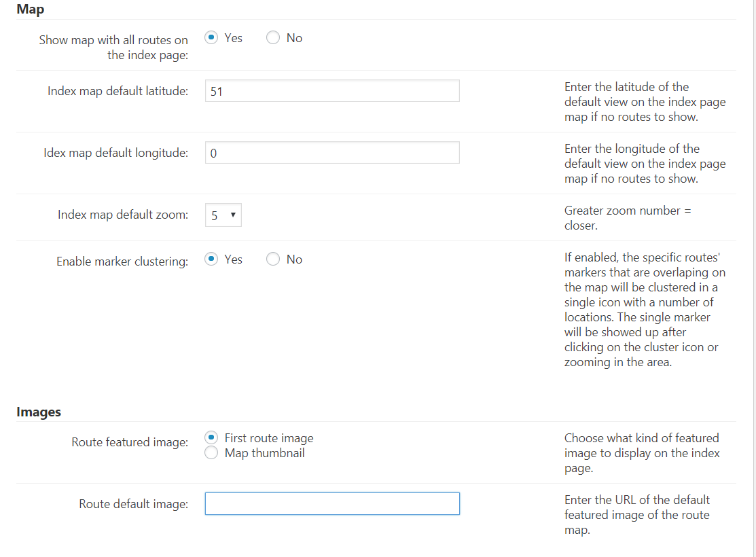Select Yes for showing map on index page
Image resolution: width=756 pixels, height=557 pixels.
tap(211, 38)
